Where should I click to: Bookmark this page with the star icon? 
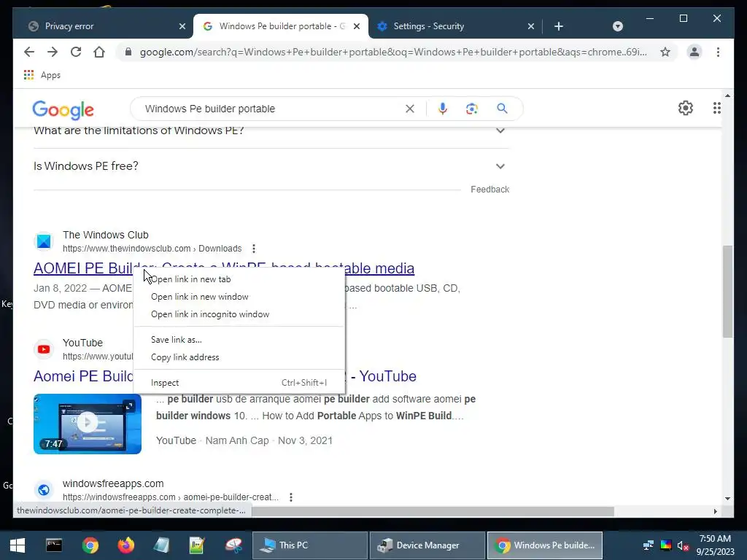click(x=665, y=52)
